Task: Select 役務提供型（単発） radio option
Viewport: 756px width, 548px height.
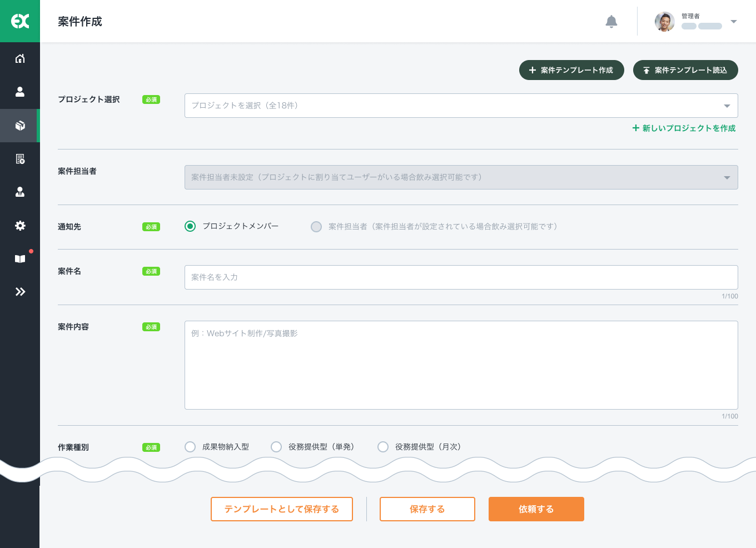Action: pos(276,447)
